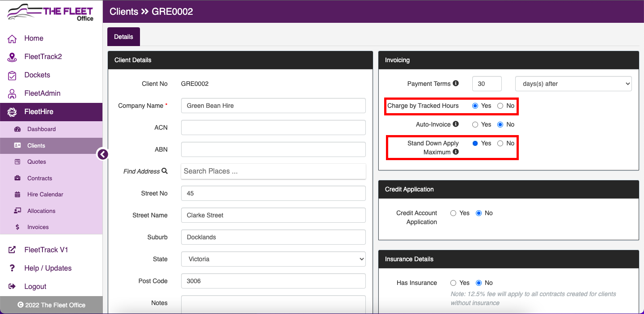
Task: Set Charge by Tracked Hours to Yes
Action: tap(475, 106)
